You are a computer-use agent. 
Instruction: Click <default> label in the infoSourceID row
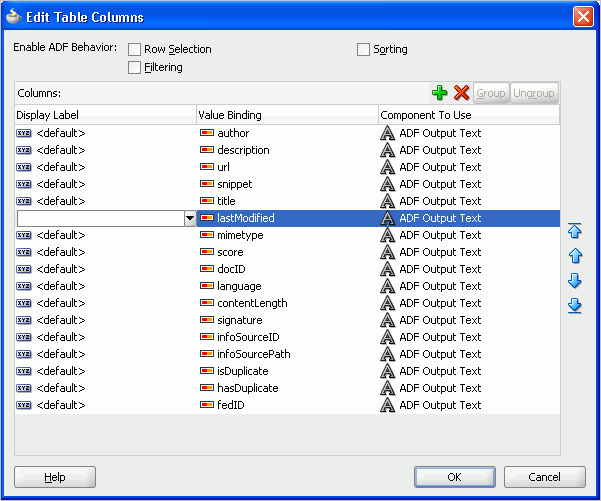[x=61, y=337]
